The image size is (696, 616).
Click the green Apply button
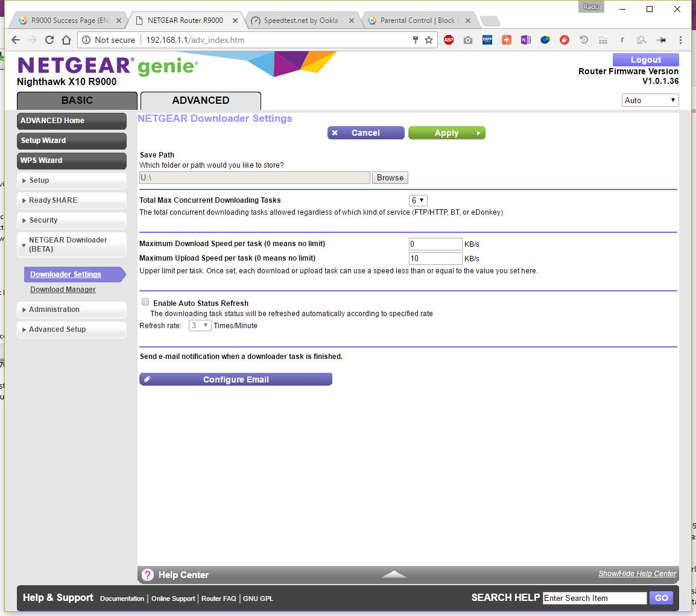pyautogui.click(x=446, y=133)
